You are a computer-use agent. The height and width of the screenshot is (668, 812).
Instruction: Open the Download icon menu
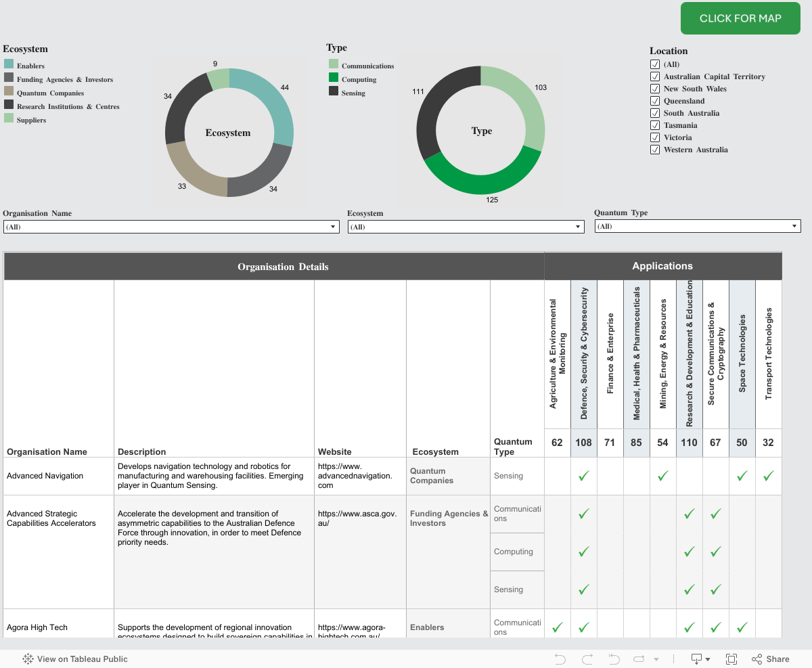coord(700,659)
